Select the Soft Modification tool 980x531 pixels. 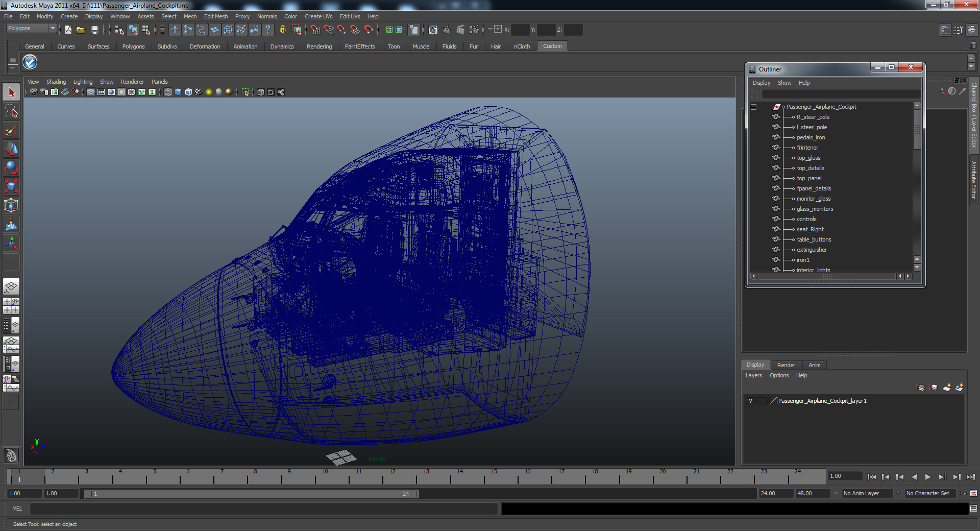(x=11, y=224)
